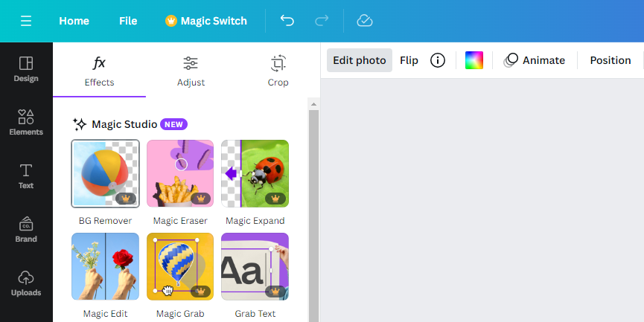This screenshot has width=644, height=322.
Task: Click the scrollbar up arrow
Action: pyautogui.click(x=313, y=104)
